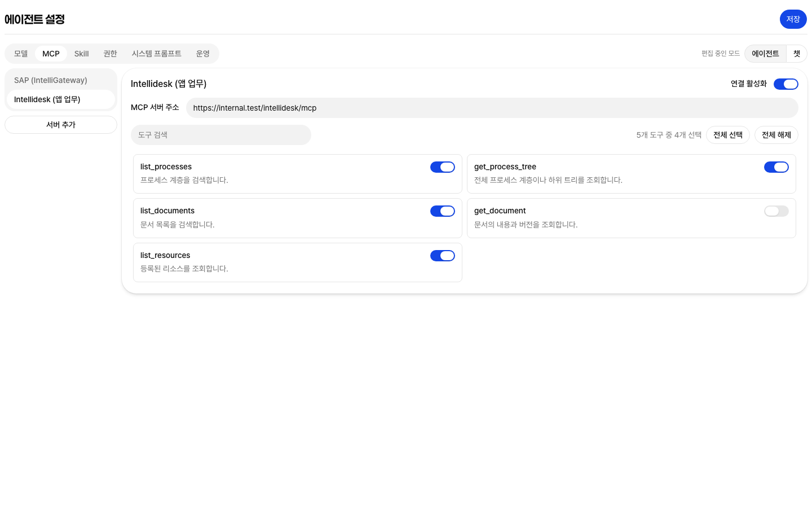Viewport: 812px width, 508px height.
Task: Focus the 도구 검색 search field
Action: 221,135
